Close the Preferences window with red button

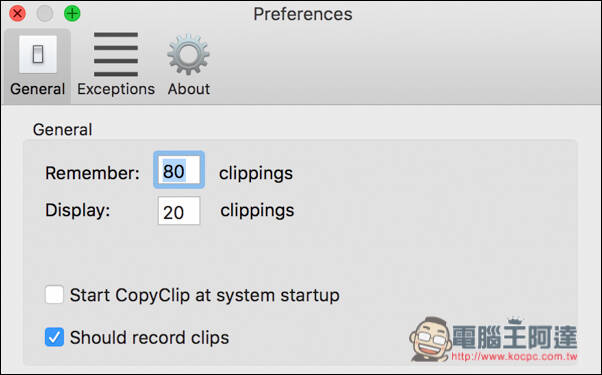[17, 13]
